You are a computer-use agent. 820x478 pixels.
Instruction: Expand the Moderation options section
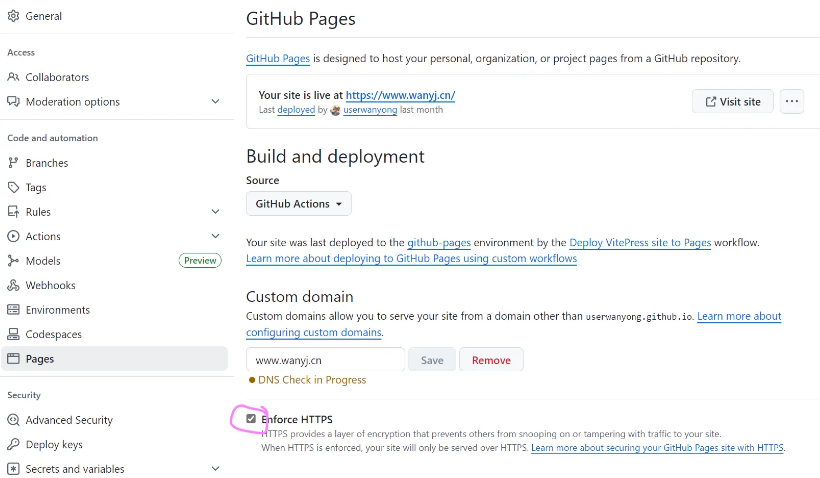click(215, 102)
